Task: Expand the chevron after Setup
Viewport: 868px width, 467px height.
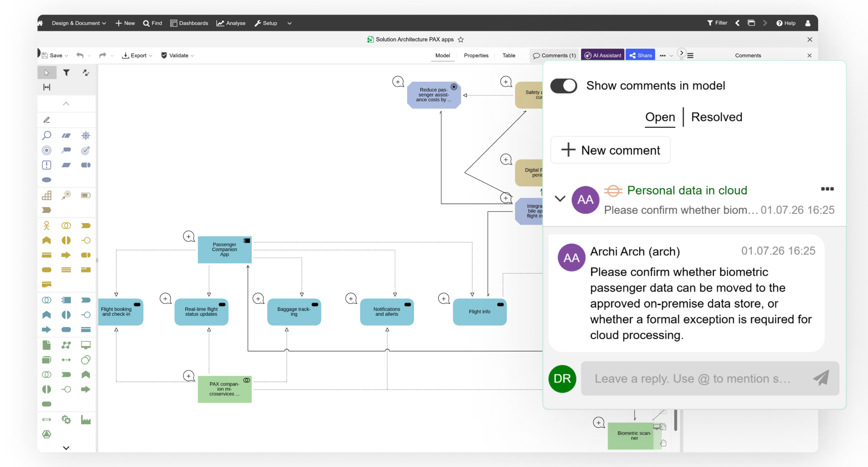Action: (x=290, y=23)
